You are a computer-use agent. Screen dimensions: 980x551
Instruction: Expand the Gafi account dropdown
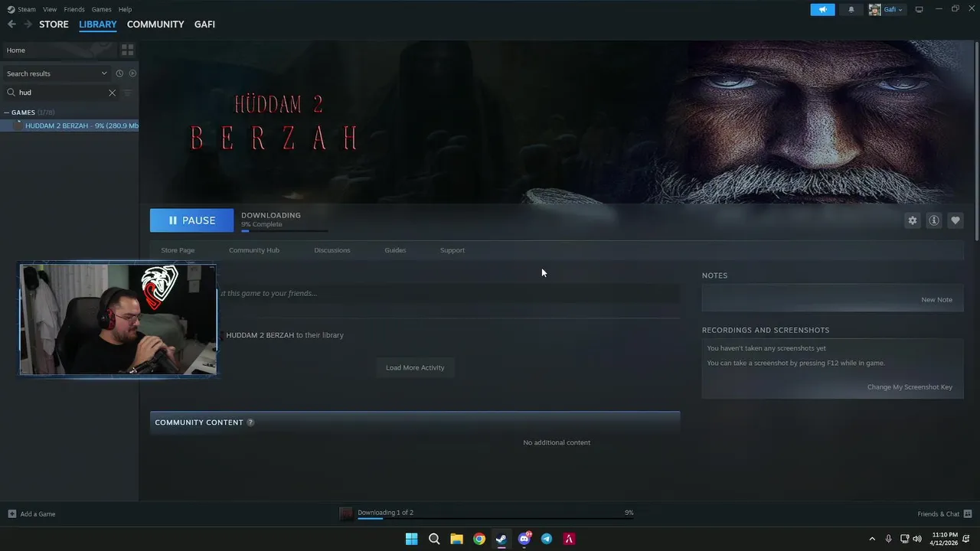(x=900, y=10)
